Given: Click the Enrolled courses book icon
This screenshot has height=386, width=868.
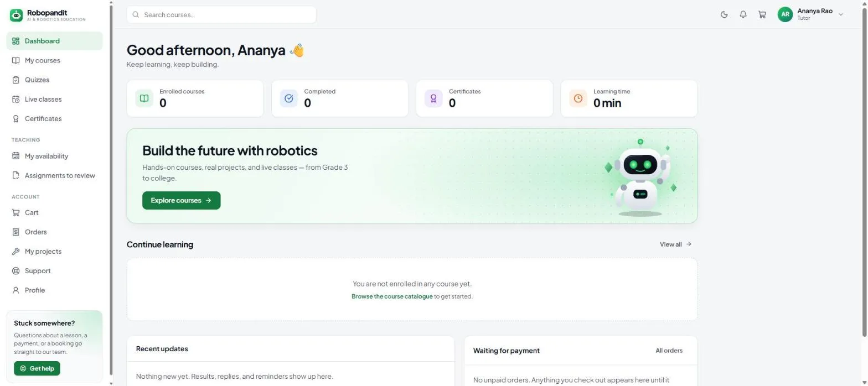Looking at the screenshot, I should pyautogui.click(x=144, y=98).
